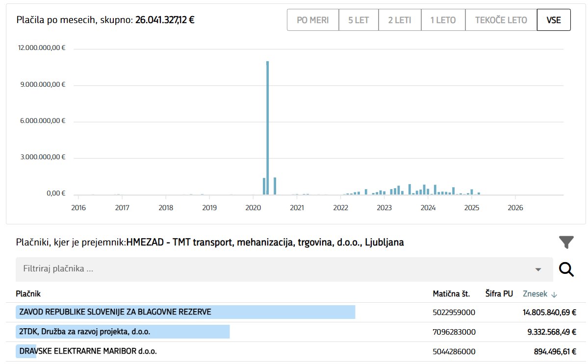Click the tallest 2020 chart bar

pos(268,128)
